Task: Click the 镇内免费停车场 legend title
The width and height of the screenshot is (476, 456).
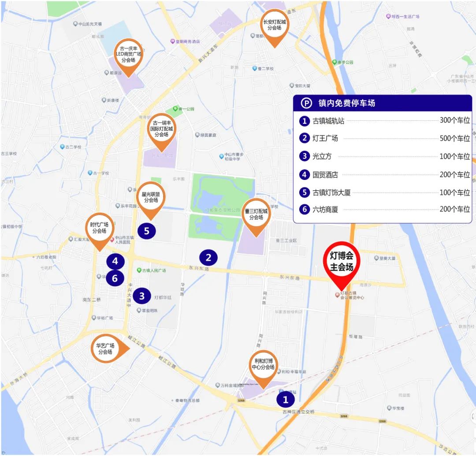Action: click(347, 103)
